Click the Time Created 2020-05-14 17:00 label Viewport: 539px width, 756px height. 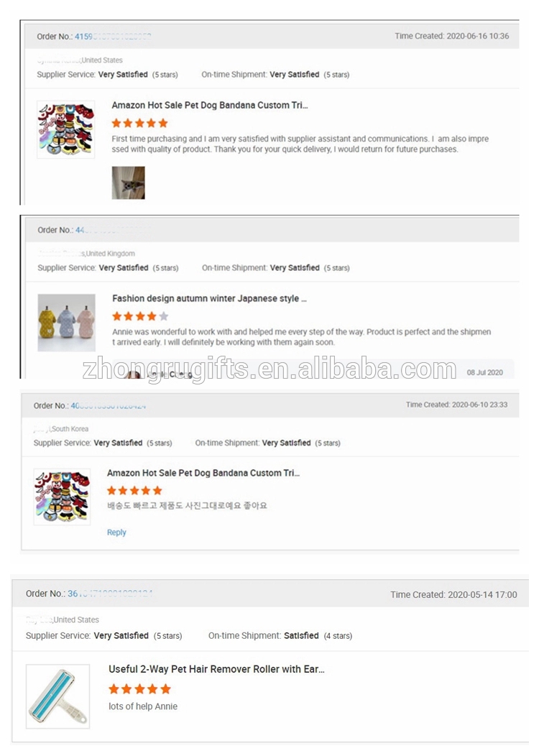[453, 594]
